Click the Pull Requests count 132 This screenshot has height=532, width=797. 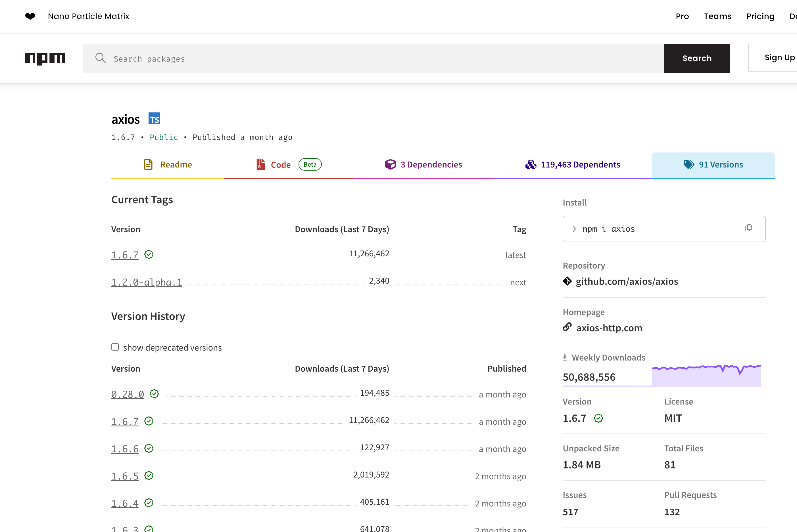[672, 512]
